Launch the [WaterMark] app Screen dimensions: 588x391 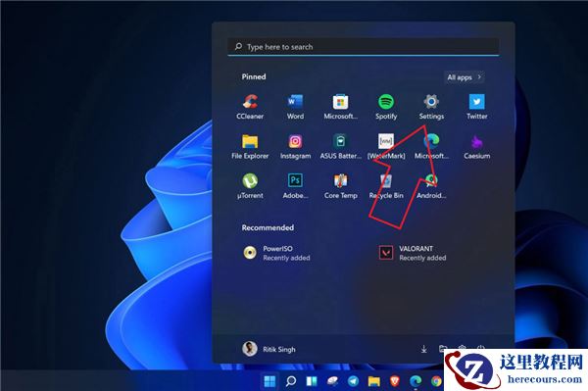386,147
